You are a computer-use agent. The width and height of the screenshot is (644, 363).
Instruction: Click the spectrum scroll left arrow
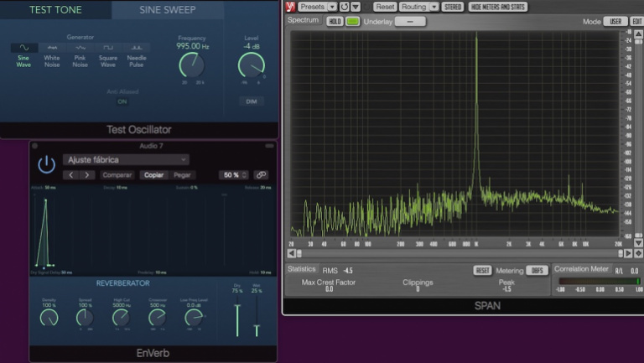click(x=291, y=253)
